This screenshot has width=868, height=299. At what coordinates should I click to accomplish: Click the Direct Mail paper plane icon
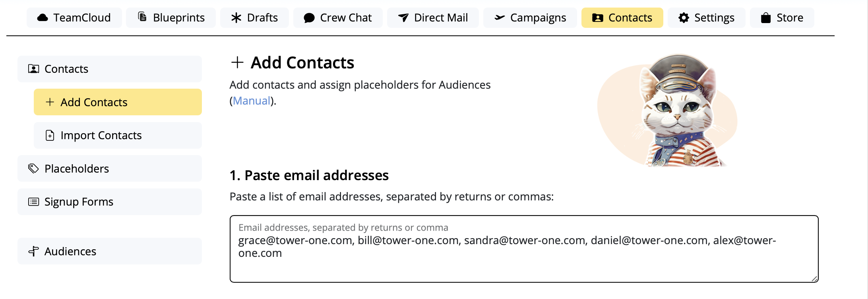[403, 18]
